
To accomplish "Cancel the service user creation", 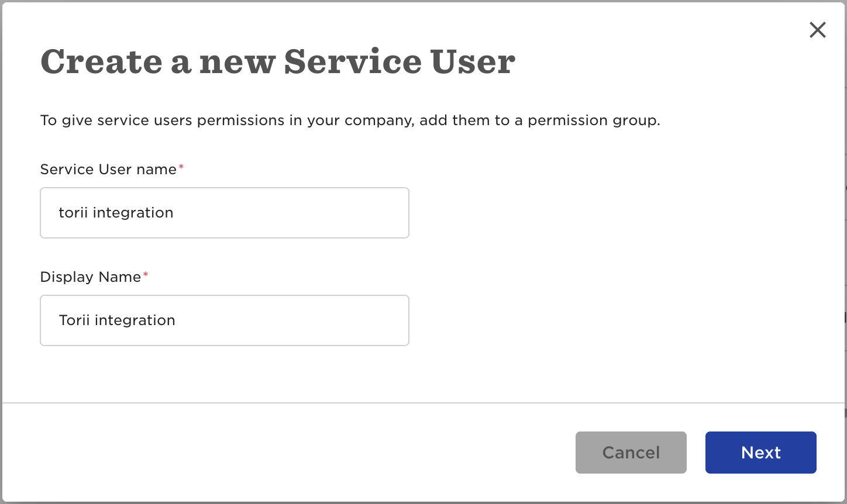I will pos(631,453).
